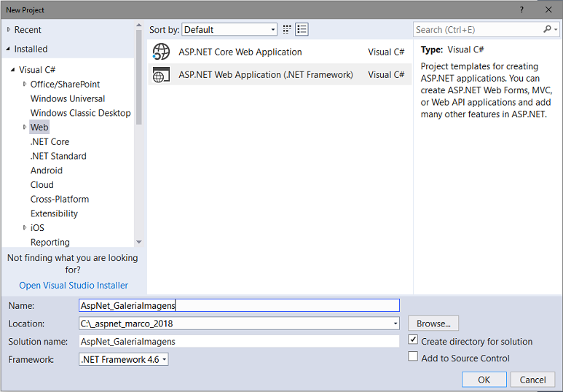Click the Browse... button

[433, 324]
